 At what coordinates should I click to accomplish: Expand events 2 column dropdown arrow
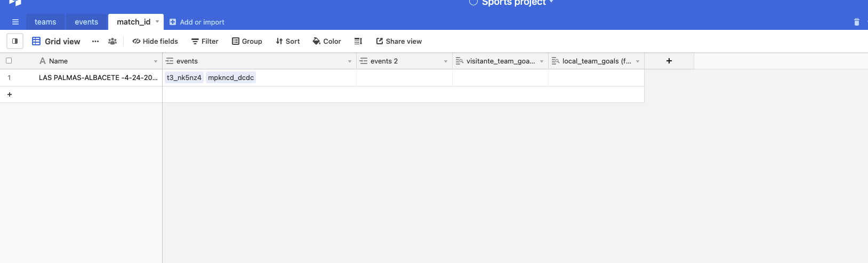(x=446, y=61)
